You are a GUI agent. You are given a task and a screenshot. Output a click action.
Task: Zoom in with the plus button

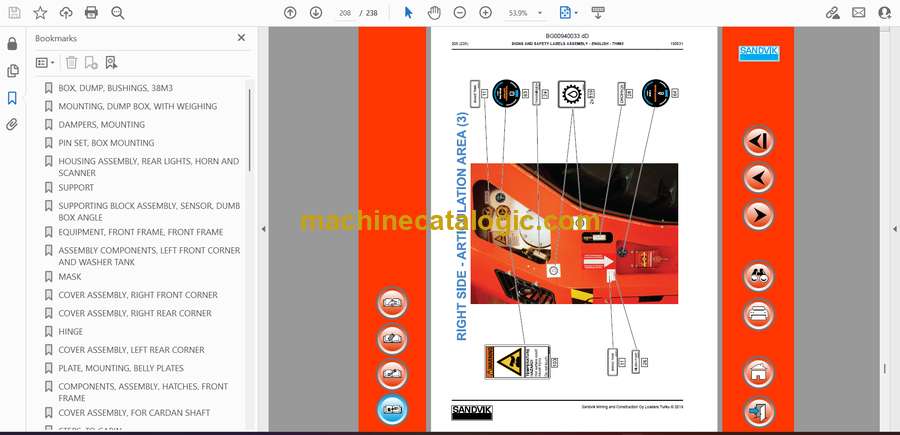486,13
